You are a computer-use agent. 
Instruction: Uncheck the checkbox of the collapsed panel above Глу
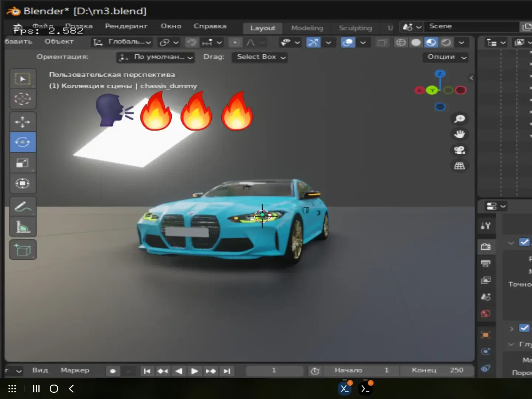click(x=524, y=328)
